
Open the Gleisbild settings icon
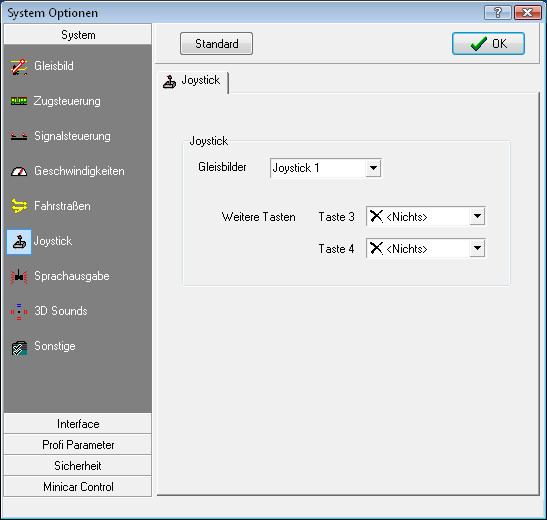(x=19, y=67)
